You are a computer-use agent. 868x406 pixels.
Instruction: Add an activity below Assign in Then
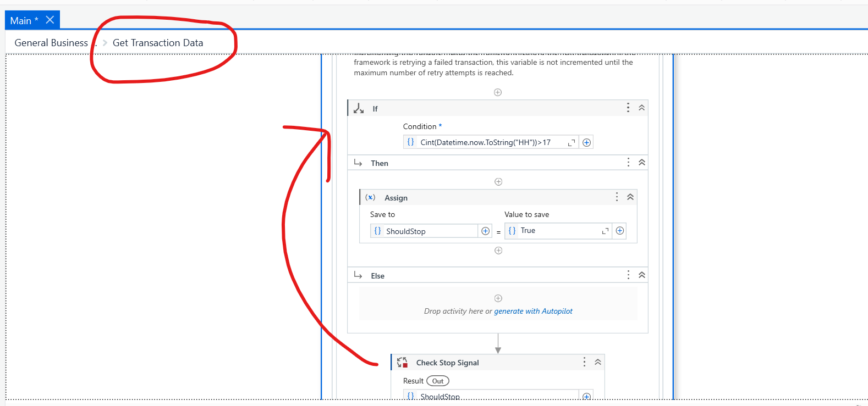coord(498,251)
